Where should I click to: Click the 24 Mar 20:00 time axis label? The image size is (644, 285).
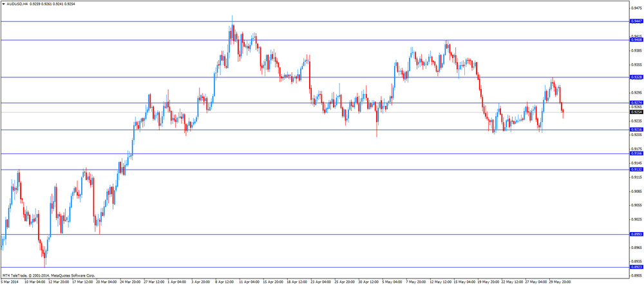tap(129, 282)
